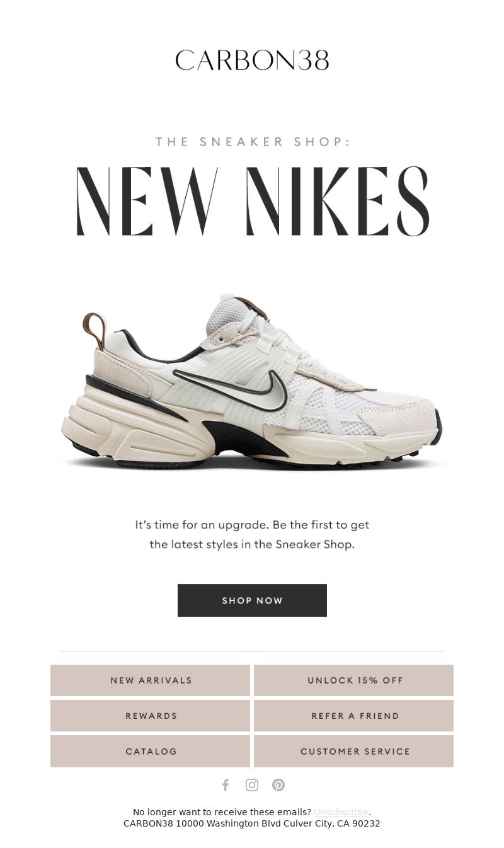Open the Facebook social icon
The image size is (504, 848).
click(226, 785)
